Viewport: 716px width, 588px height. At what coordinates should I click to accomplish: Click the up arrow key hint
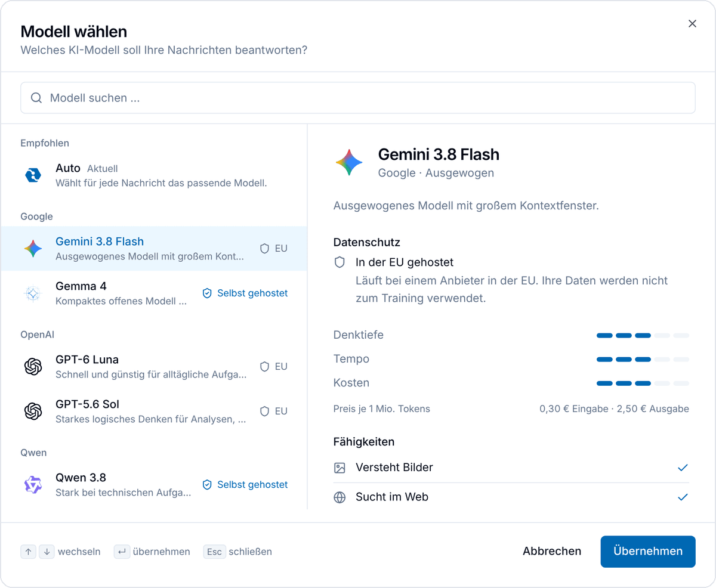pyautogui.click(x=29, y=552)
